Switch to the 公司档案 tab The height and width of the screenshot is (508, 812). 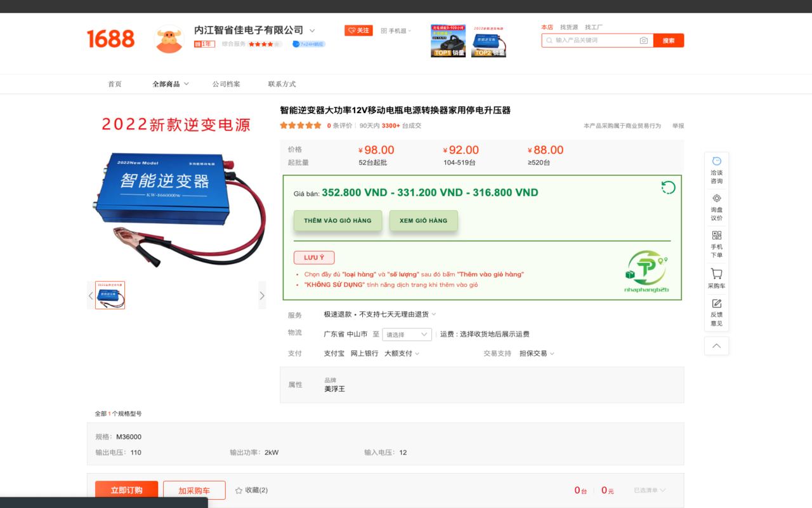tap(228, 84)
